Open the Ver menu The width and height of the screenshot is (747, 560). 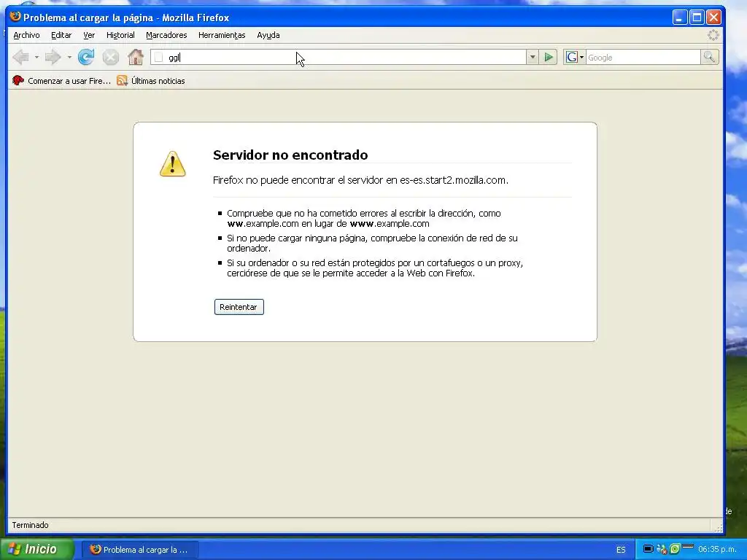(89, 35)
